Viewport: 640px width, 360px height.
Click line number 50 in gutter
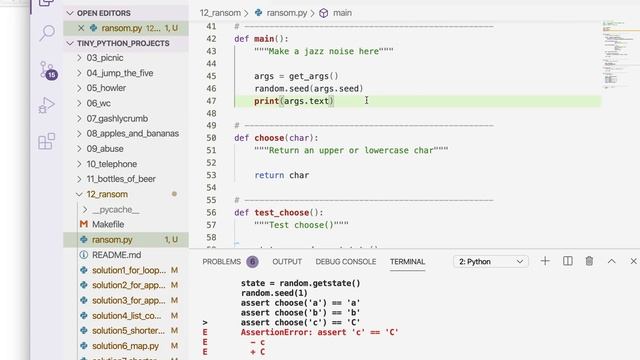coord(211,138)
